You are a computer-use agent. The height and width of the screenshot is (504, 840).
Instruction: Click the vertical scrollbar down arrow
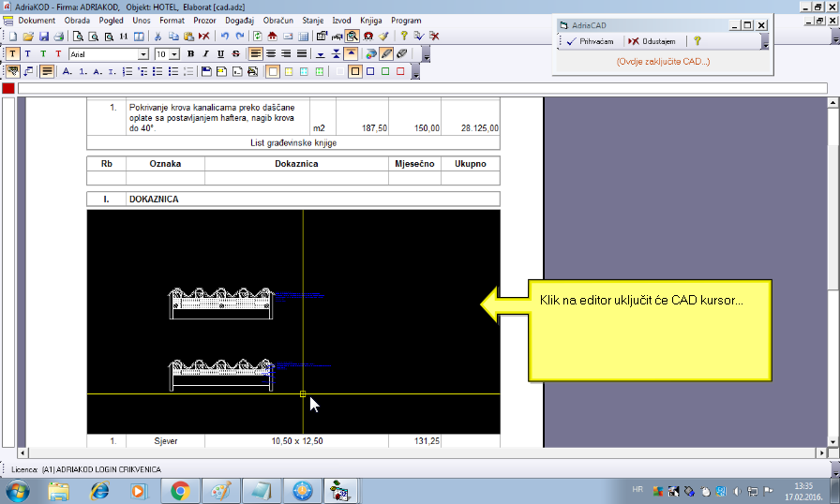[x=832, y=442]
